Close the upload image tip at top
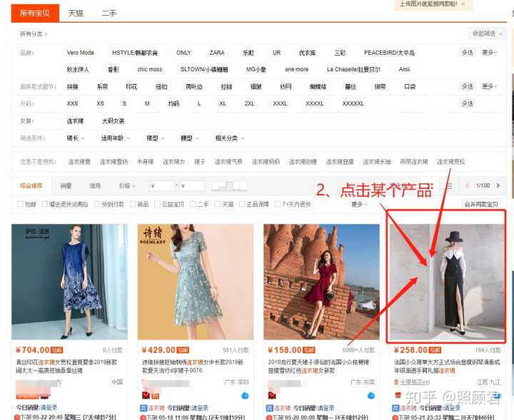The height and width of the screenshot is (420, 514). click(463, 4)
